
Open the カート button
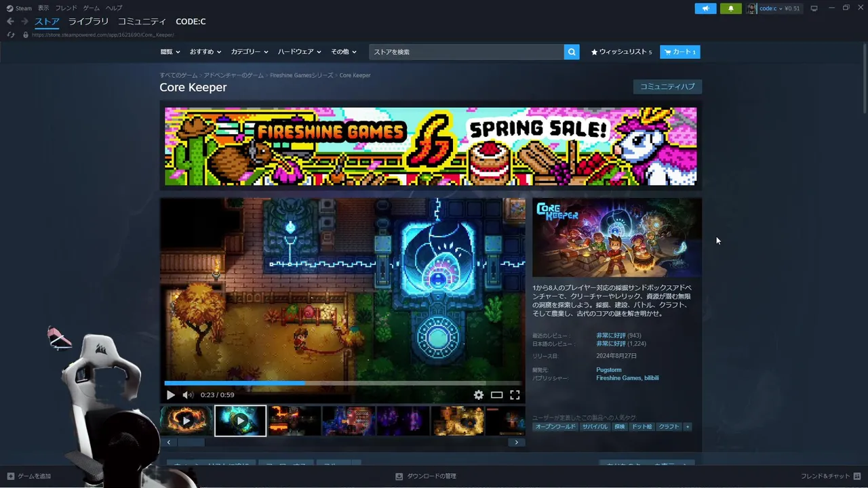pyautogui.click(x=680, y=52)
